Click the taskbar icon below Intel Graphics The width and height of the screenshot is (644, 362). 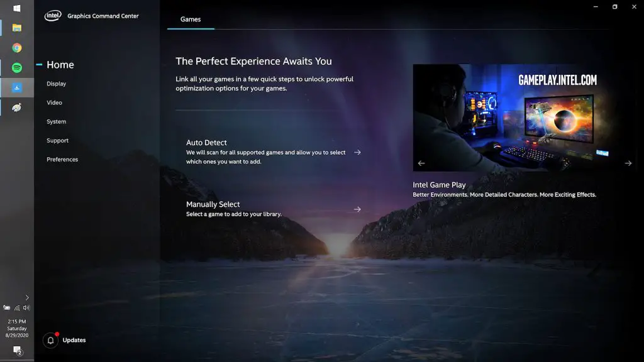point(17,107)
